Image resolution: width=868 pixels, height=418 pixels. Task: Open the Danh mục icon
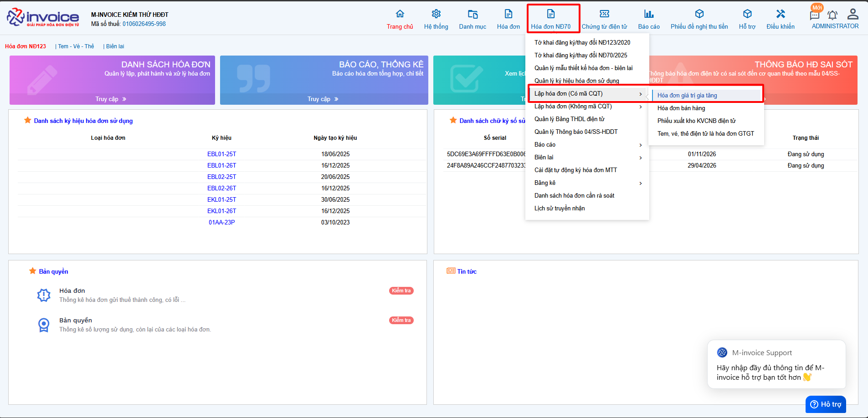click(x=473, y=14)
